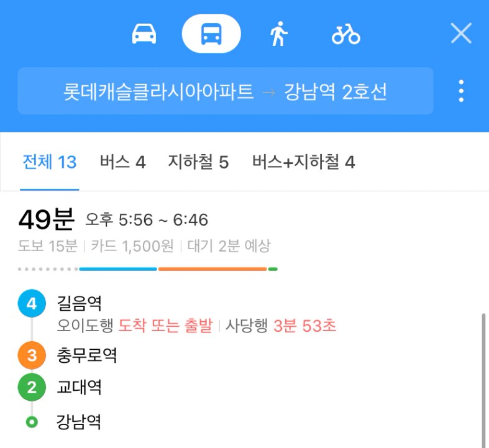Close the directions panel
The height and width of the screenshot is (448, 489).
(461, 33)
